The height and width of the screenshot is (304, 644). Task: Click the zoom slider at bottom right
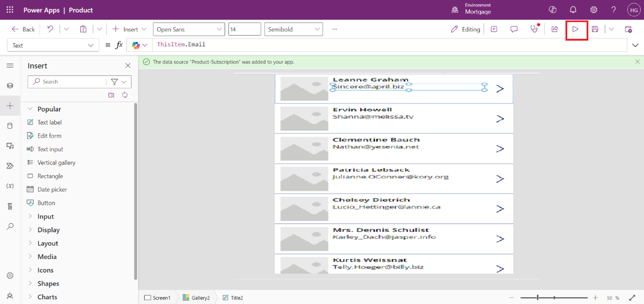pos(554,297)
